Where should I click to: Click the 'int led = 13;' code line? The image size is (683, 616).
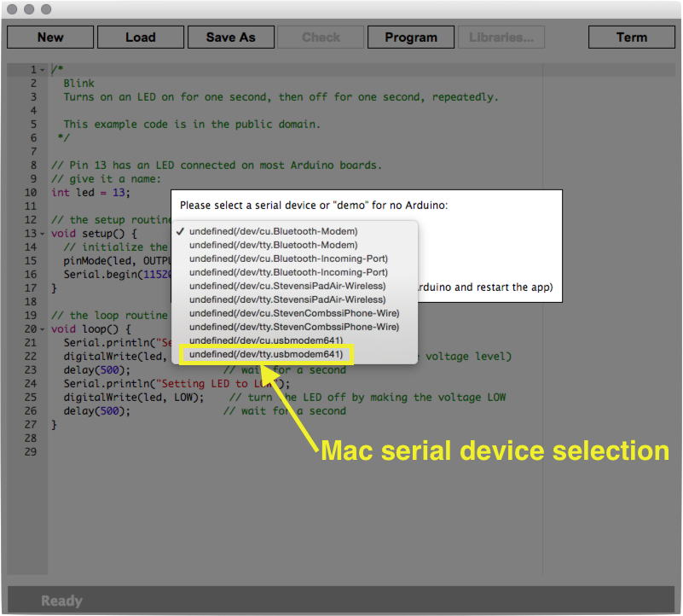click(90, 193)
